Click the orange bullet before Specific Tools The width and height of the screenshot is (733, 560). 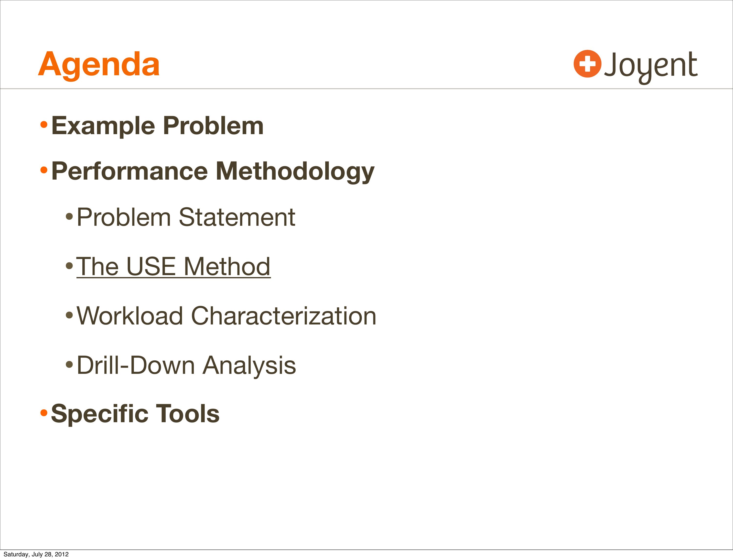coord(44,413)
